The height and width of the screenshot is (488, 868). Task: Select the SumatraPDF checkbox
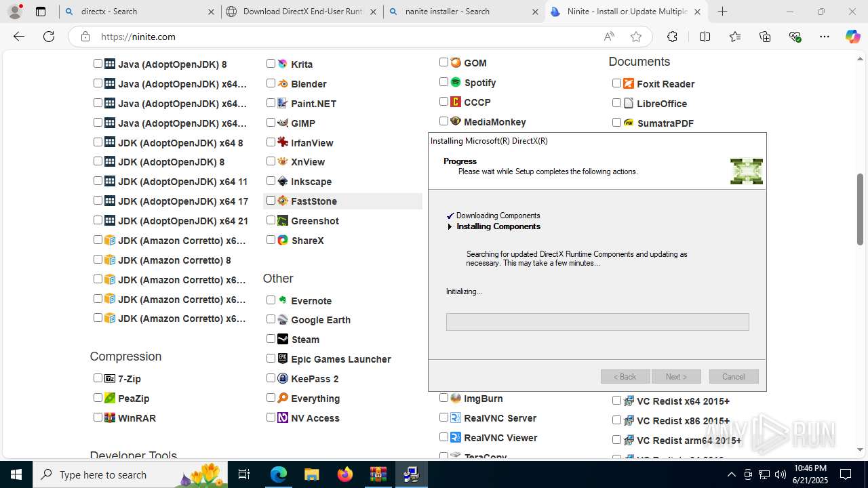click(616, 123)
